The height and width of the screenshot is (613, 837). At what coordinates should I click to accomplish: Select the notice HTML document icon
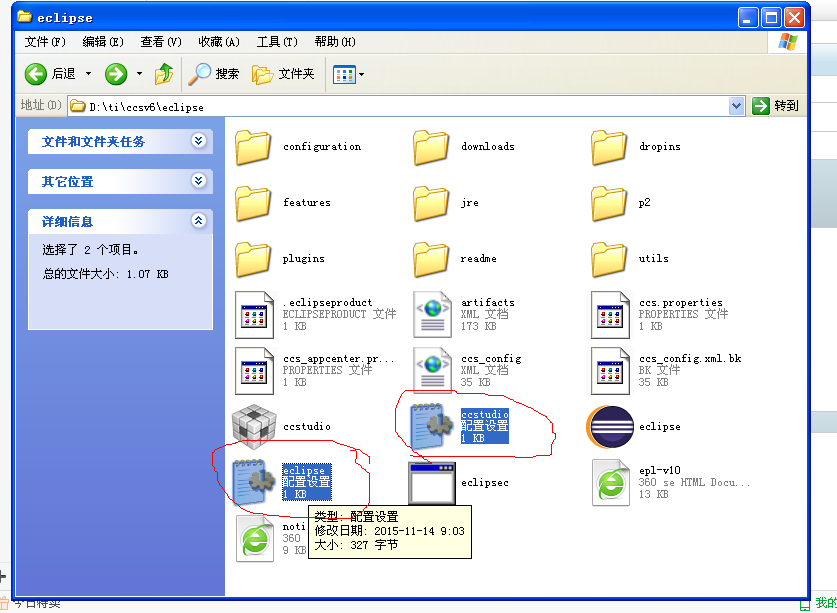[x=255, y=539]
